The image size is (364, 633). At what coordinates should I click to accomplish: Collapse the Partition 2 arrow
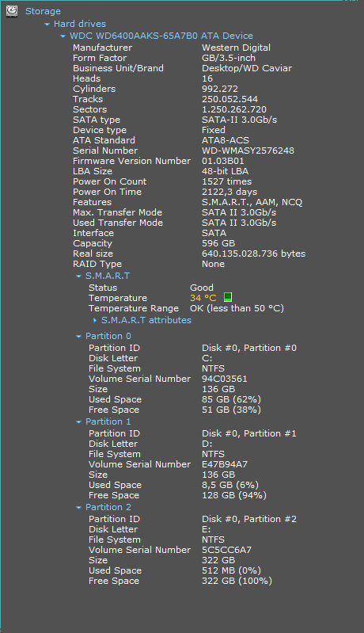(x=78, y=508)
